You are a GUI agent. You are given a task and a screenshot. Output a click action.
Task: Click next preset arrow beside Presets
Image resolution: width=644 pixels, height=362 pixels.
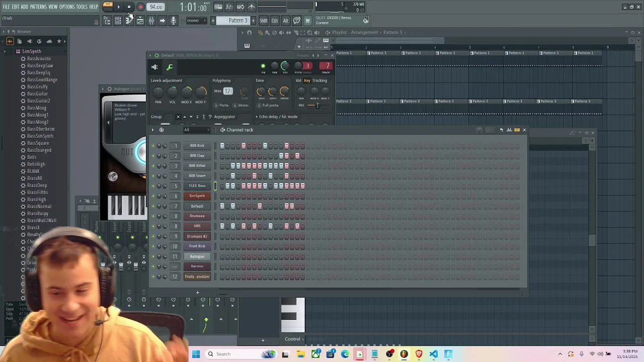(x=318, y=55)
